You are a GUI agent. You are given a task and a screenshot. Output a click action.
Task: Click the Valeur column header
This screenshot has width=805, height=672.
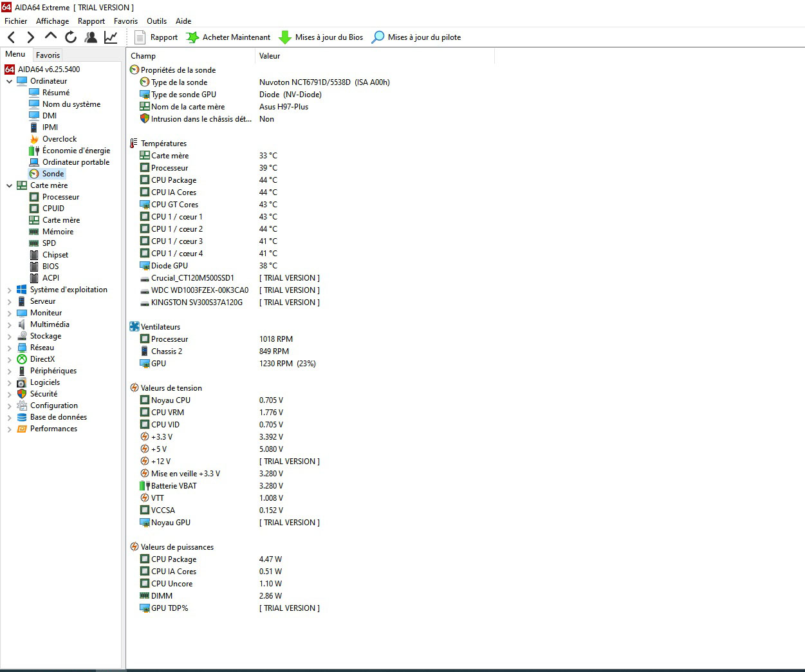pos(270,56)
